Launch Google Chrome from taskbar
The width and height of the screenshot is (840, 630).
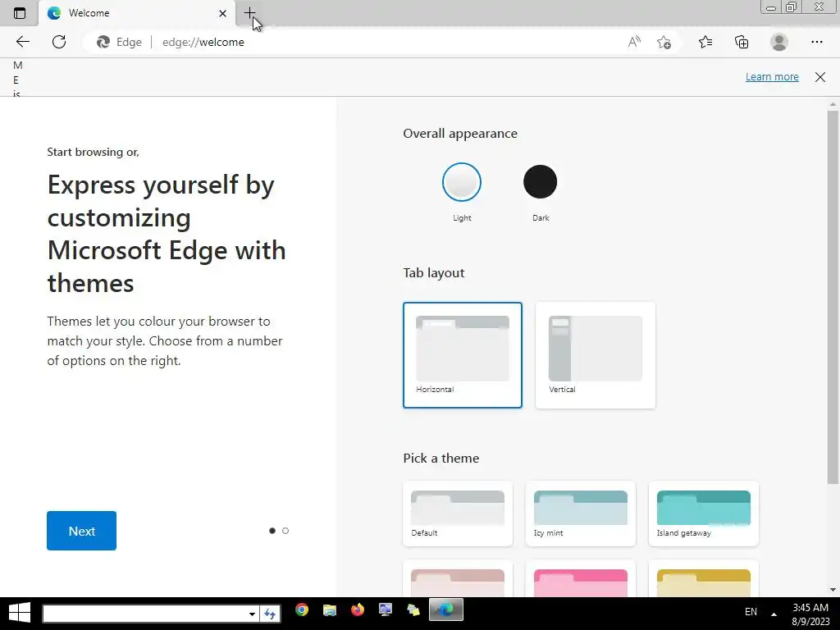[x=302, y=609]
